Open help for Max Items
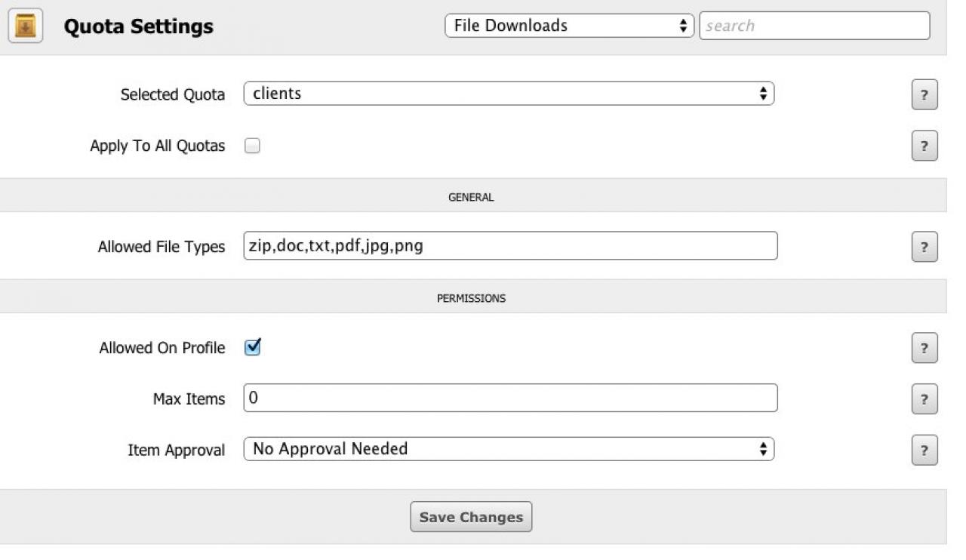This screenshot has height=560, width=966. pos(924,399)
